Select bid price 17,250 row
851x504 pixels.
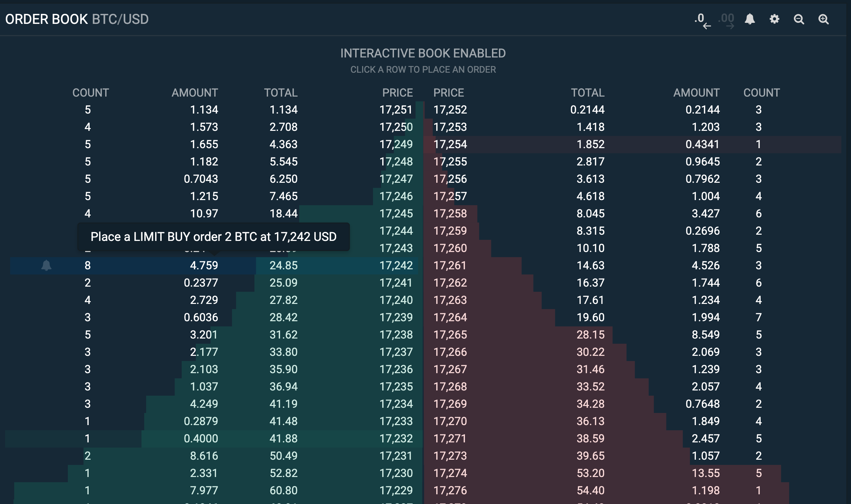[396, 127]
